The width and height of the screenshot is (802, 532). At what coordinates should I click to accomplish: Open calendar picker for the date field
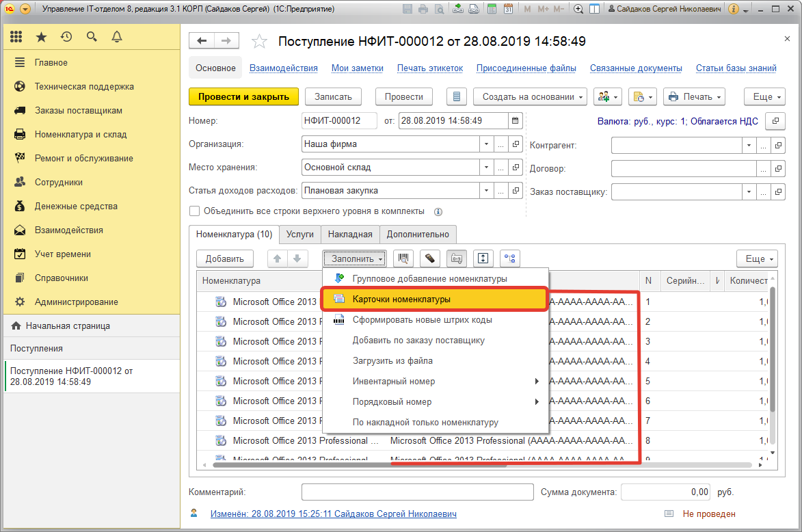[516, 121]
